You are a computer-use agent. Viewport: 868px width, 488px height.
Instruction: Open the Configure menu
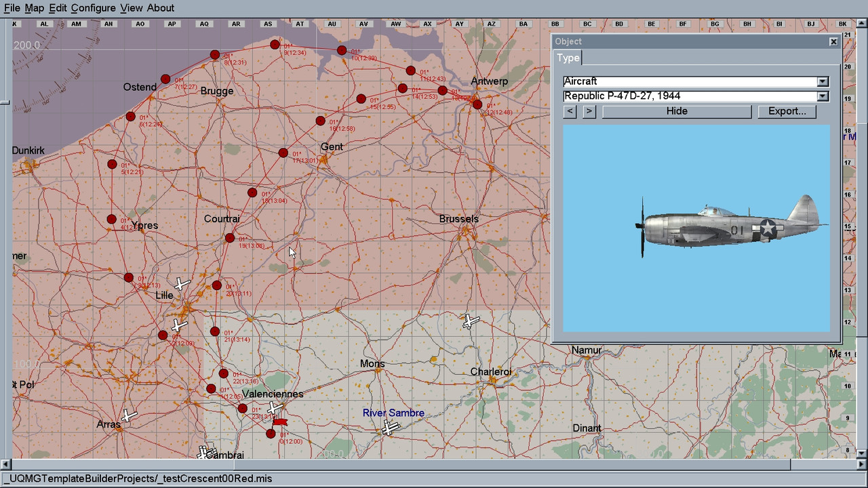(93, 8)
